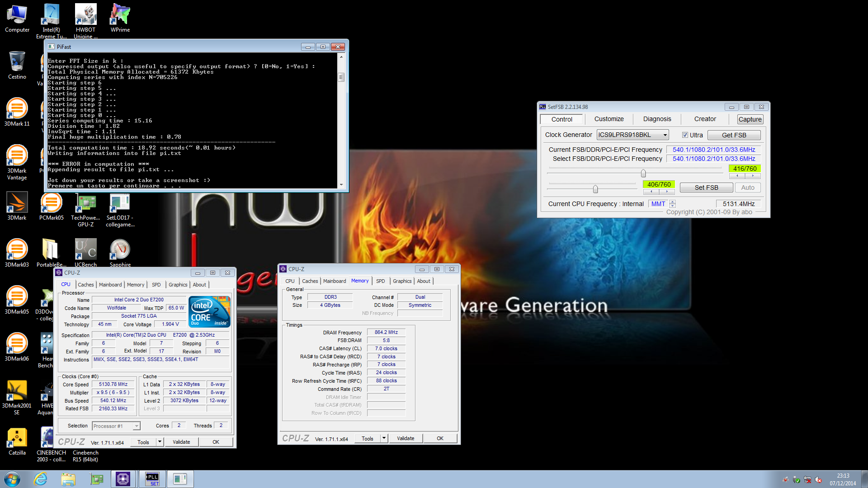Click Validate in left CPU-Z window

point(181,442)
